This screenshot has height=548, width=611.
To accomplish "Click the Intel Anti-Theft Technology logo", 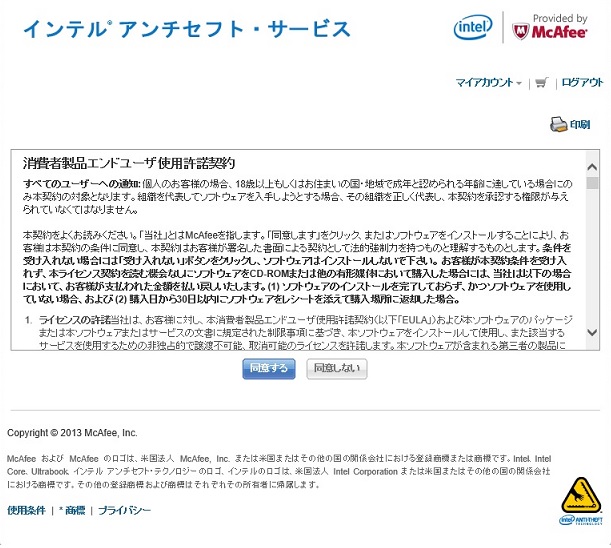I will tap(581, 520).
